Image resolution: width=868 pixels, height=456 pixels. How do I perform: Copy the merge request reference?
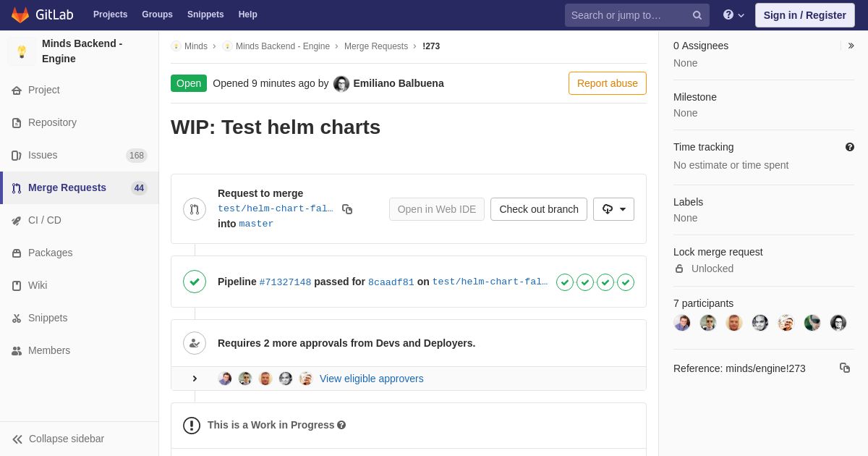[x=844, y=368]
